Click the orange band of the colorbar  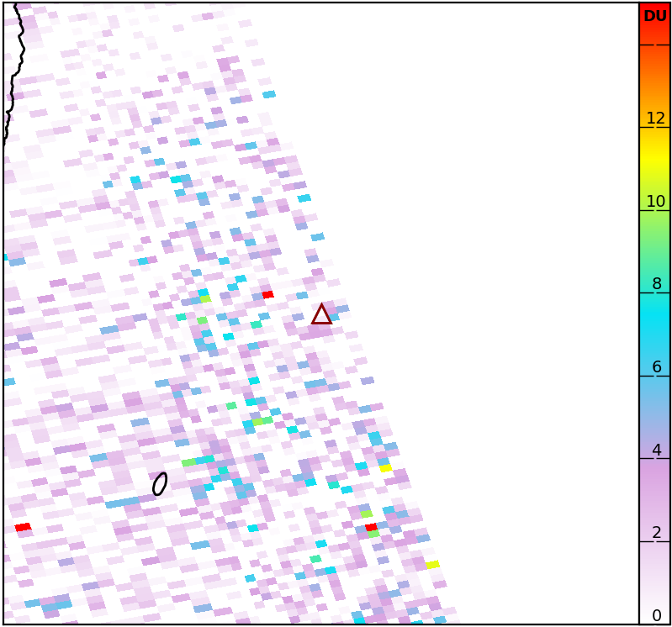click(x=655, y=86)
